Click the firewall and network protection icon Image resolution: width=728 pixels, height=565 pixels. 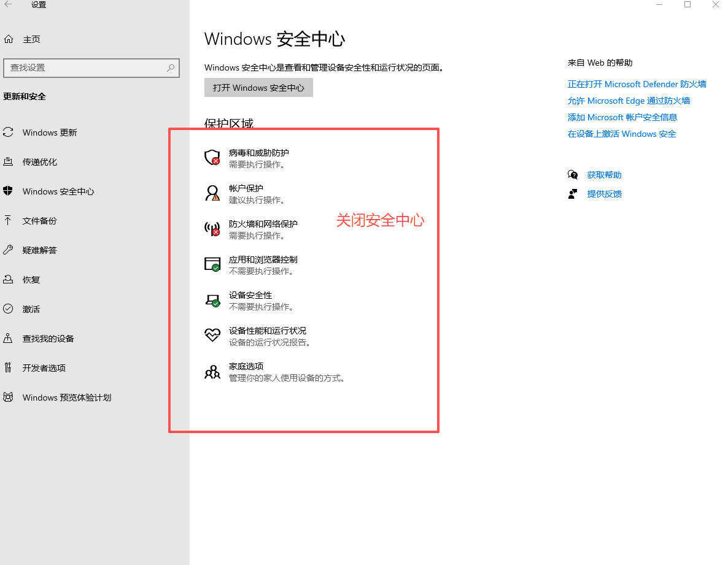click(x=212, y=229)
